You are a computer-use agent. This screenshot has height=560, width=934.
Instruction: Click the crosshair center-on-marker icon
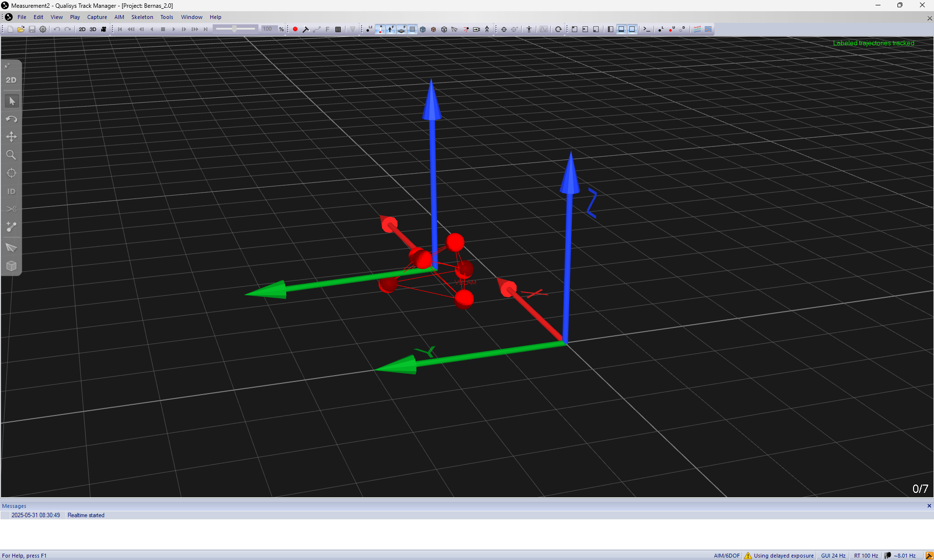[504, 29]
